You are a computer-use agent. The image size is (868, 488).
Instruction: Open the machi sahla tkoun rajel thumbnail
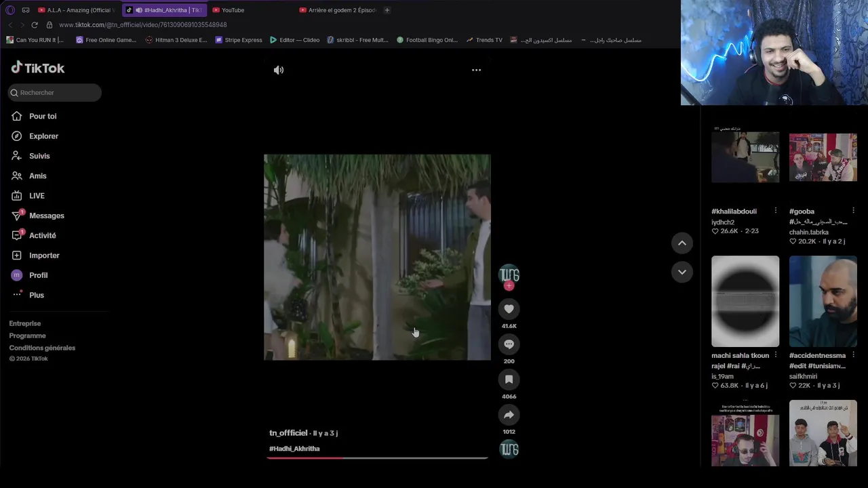745,301
